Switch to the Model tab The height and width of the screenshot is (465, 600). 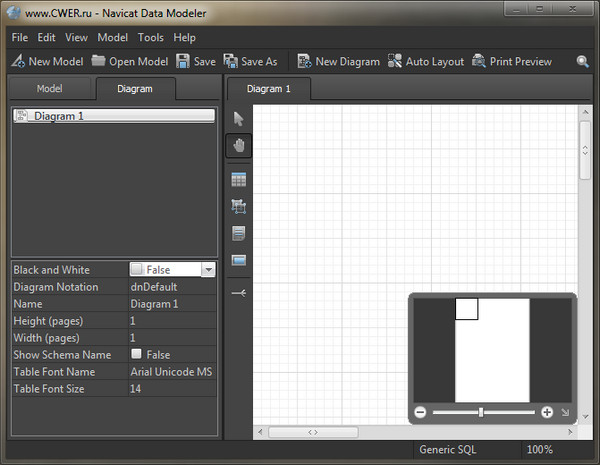point(50,88)
